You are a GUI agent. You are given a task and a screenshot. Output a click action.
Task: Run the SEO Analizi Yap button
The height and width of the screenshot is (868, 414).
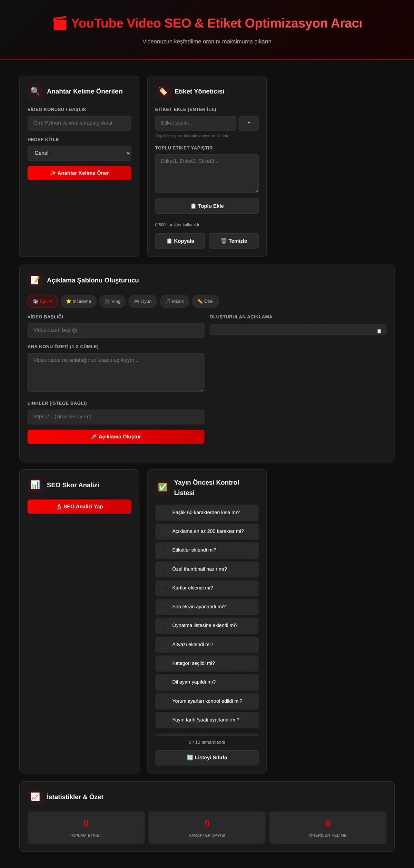(79, 507)
